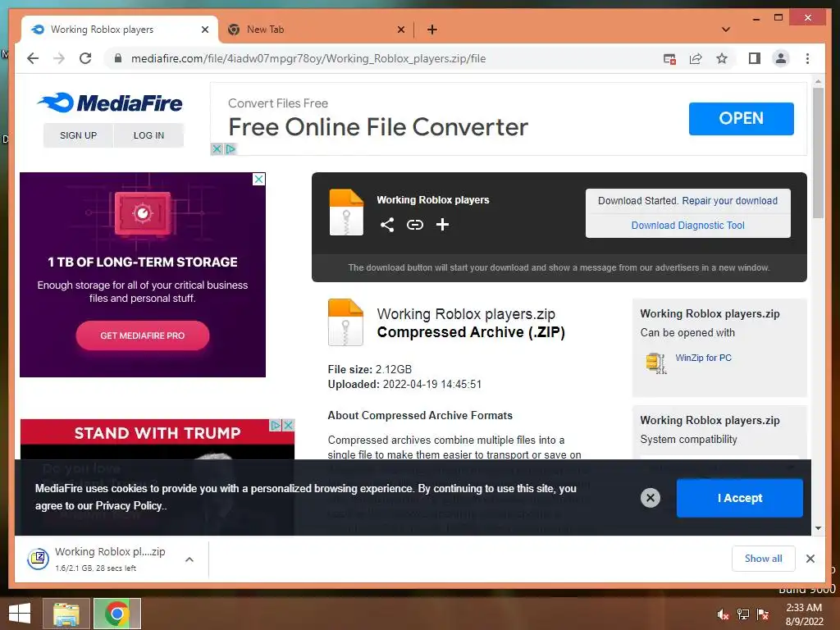Viewport: 840px width, 630px height.
Task: Click page scrollbar down arrow
Action: pyautogui.click(x=818, y=528)
